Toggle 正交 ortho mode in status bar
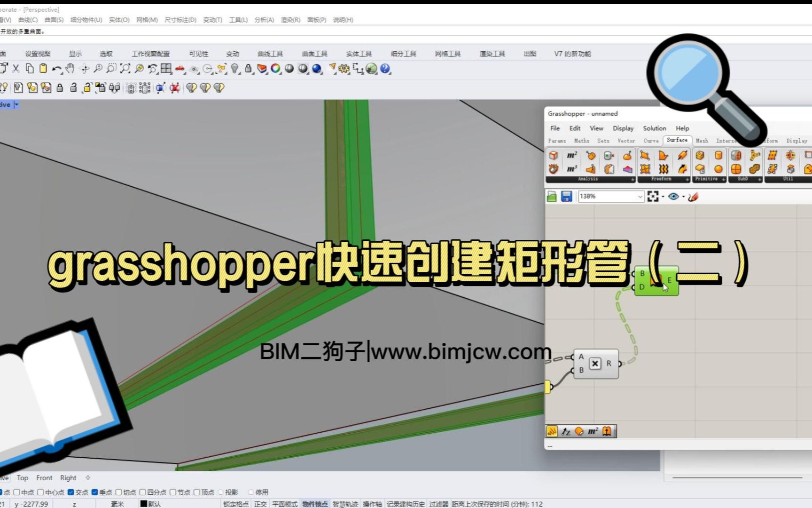This screenshot has height=508, width=812. [260, 504]
